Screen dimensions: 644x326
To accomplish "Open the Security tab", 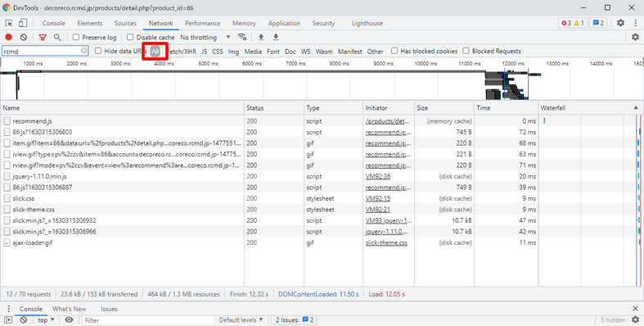I will 323,23.
